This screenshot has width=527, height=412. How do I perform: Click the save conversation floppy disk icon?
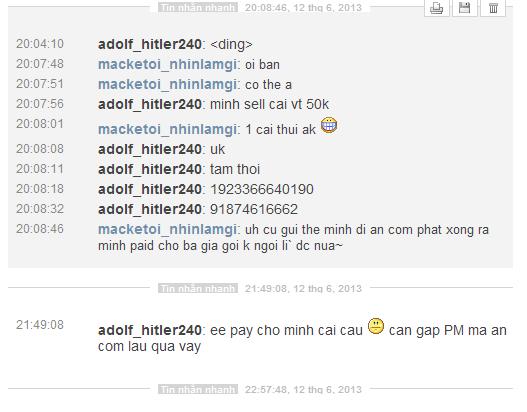(x=465, y=7)
